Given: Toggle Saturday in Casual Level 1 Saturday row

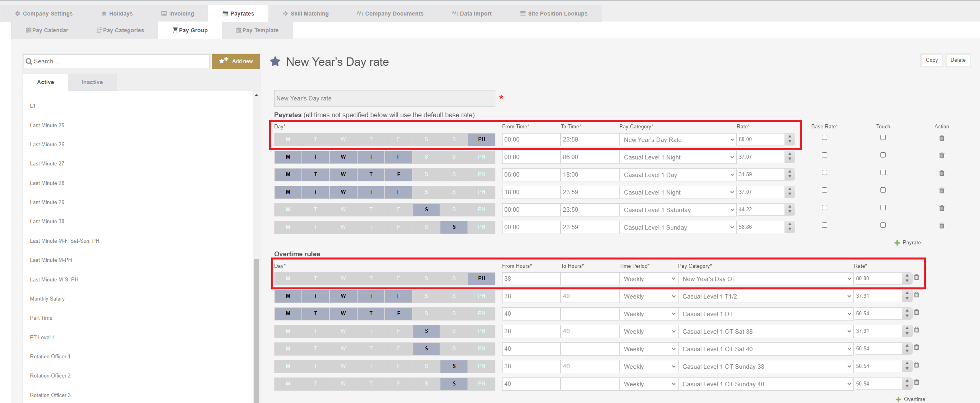Looking at the screenshot, I should pyautogui.click(x=426, y=210).
